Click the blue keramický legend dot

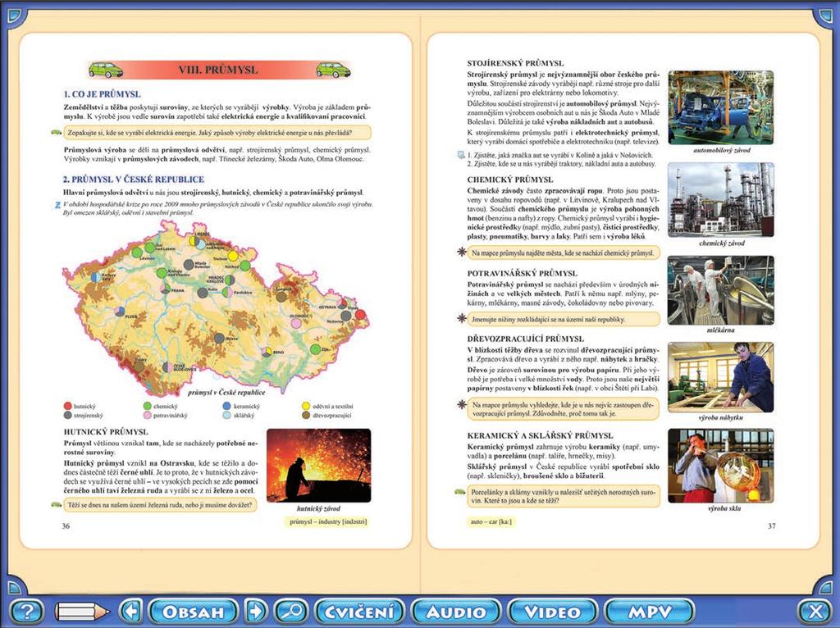point(226,406)
